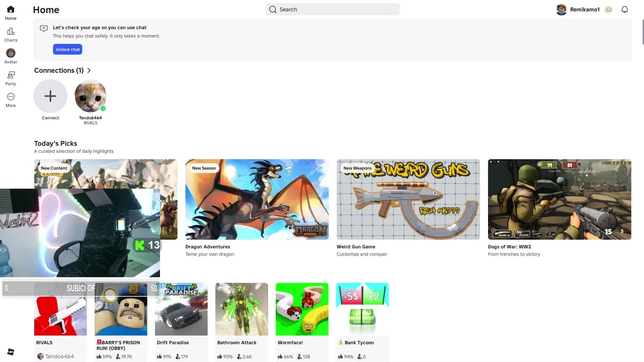The width and height of the screenshot is (644, 362).
Task: Open Charts in the sidebar
Action: pyautogui.click(x=11, y=35)
